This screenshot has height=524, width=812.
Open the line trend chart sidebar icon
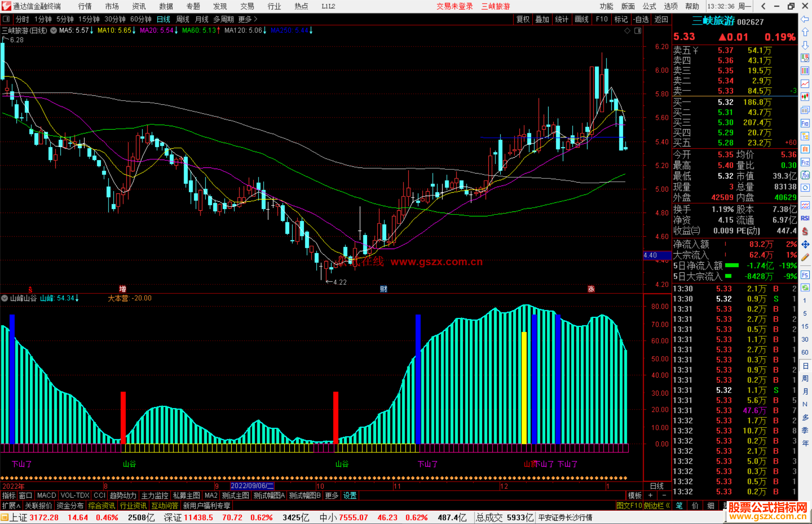pyautogui.click(x=805, y=84)
